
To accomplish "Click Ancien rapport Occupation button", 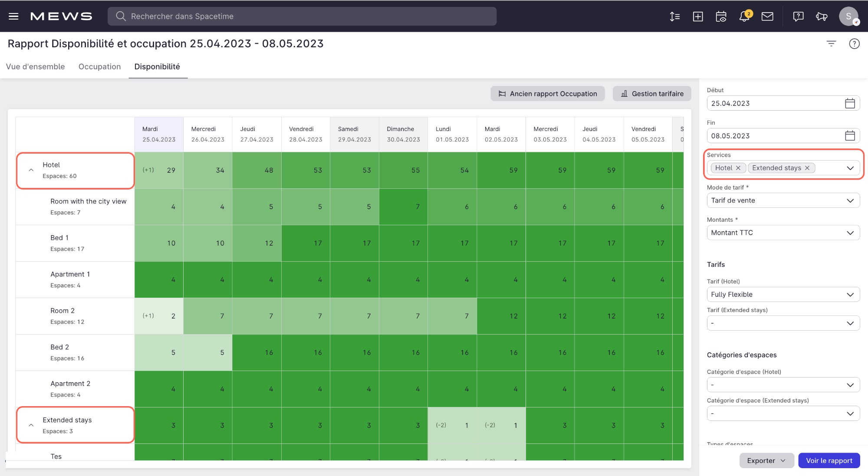I will point(548,94).
